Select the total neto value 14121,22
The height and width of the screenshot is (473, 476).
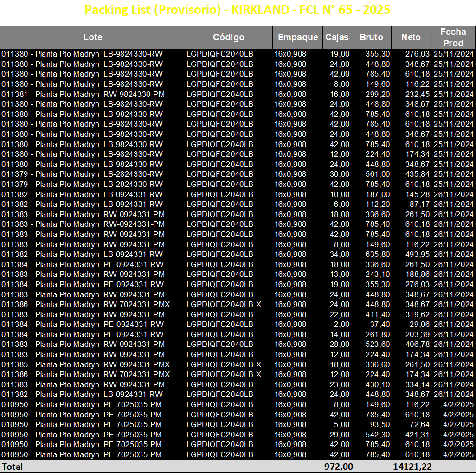pos(412,467)
